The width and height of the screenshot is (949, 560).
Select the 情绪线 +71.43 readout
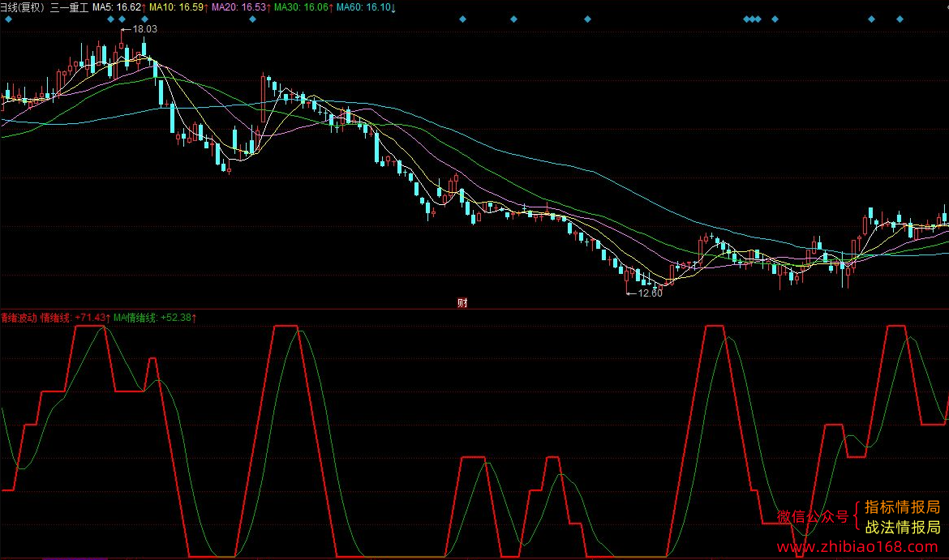click(x=75, y=318)
